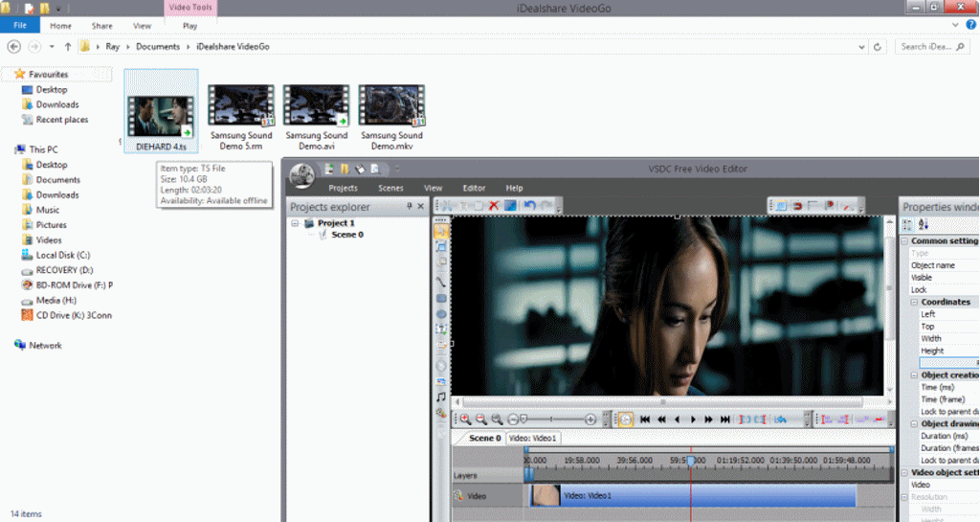Open the Scenes menu in VSDC
This screenshot has height=522, width=980.
pyautogui.click(x=390, y=188)
